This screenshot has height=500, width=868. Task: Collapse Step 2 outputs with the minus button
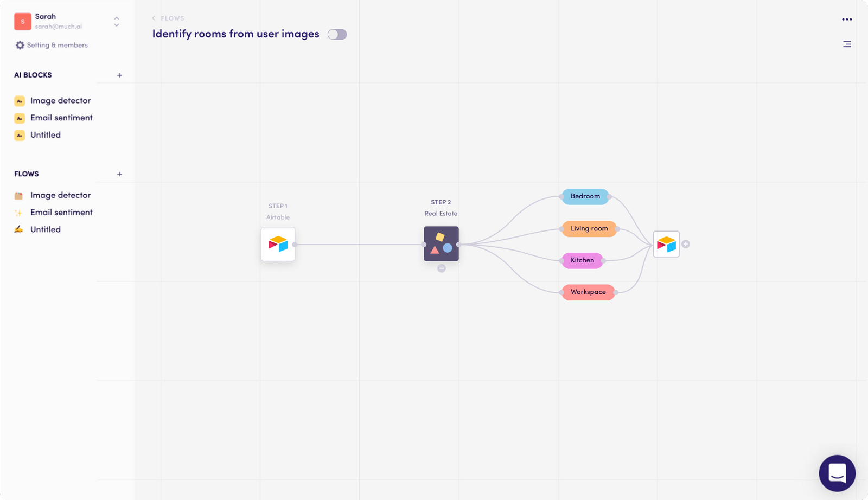(x=441, y=268)
